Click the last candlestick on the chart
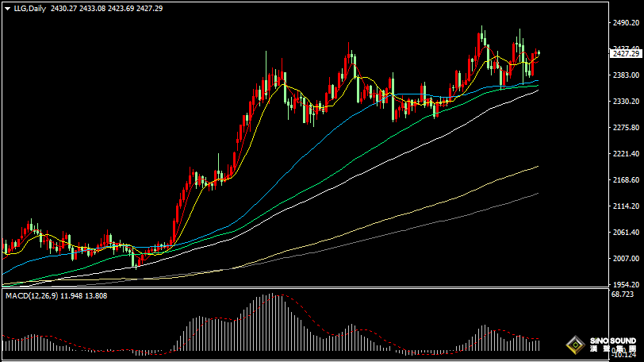 pos(539,54)
